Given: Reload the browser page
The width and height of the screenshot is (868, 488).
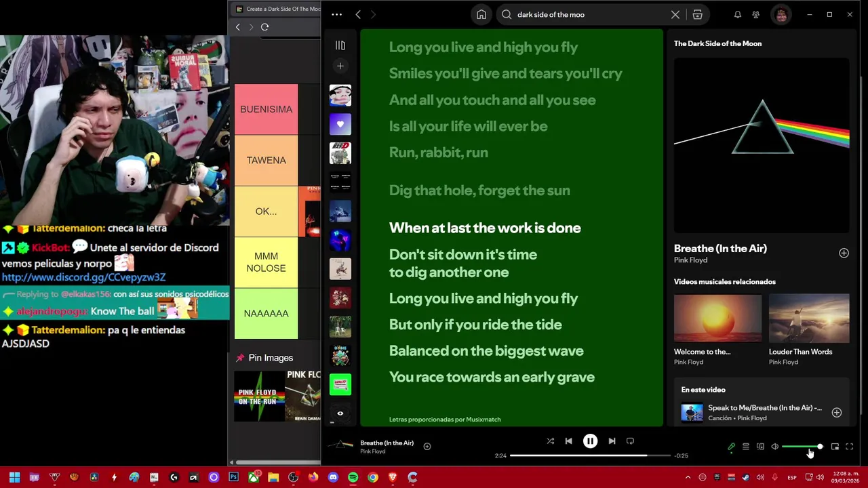Looking at the screenshot, I should (264, 27).
